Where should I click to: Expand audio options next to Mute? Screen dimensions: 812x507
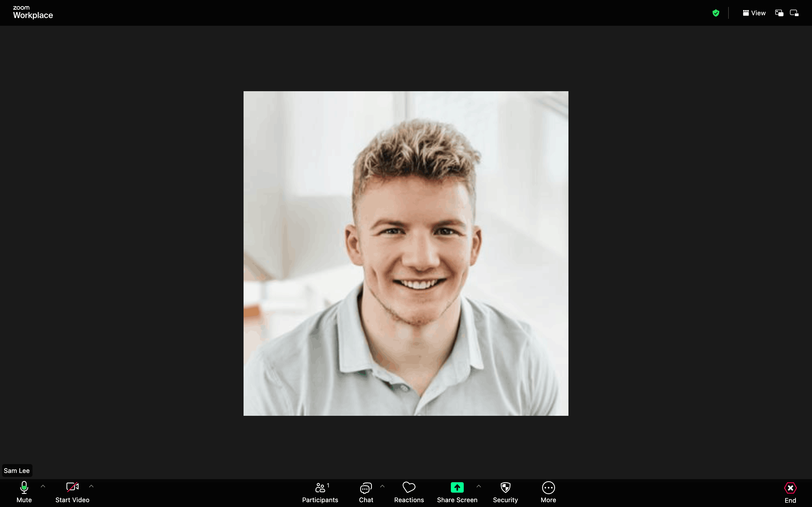(43, 486)
